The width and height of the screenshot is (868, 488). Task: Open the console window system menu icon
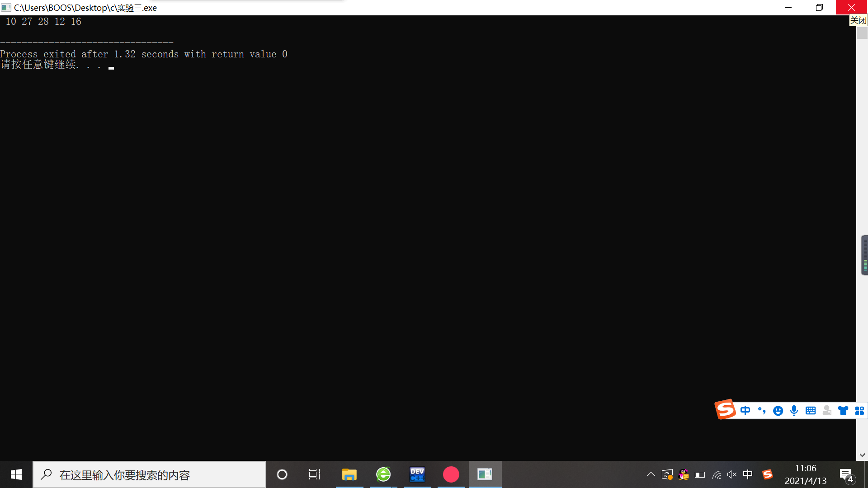pos(6,8)
